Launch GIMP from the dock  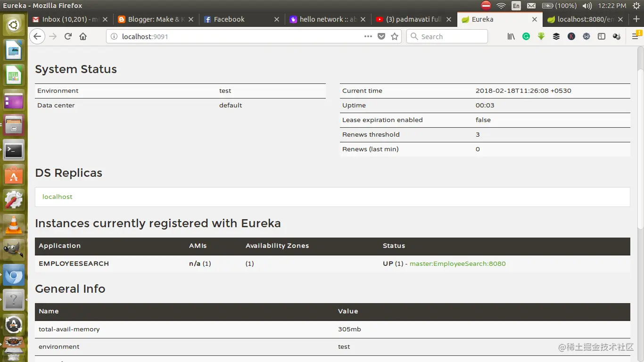point(14,250)
